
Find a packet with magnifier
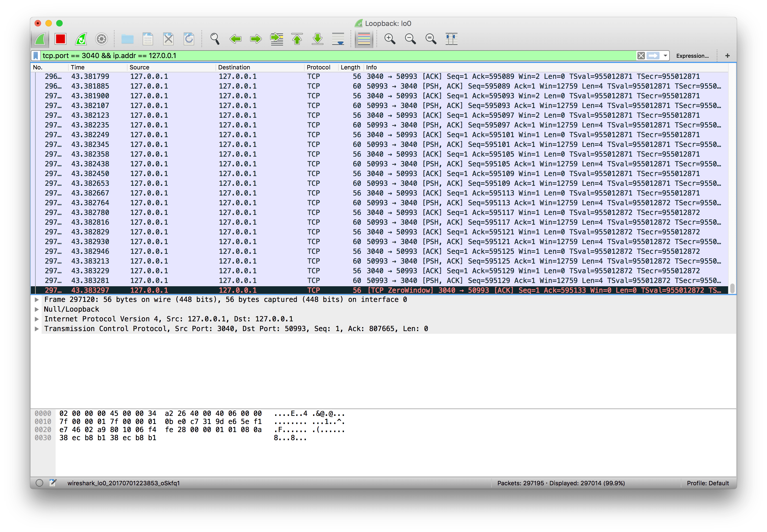click(215, 39)
